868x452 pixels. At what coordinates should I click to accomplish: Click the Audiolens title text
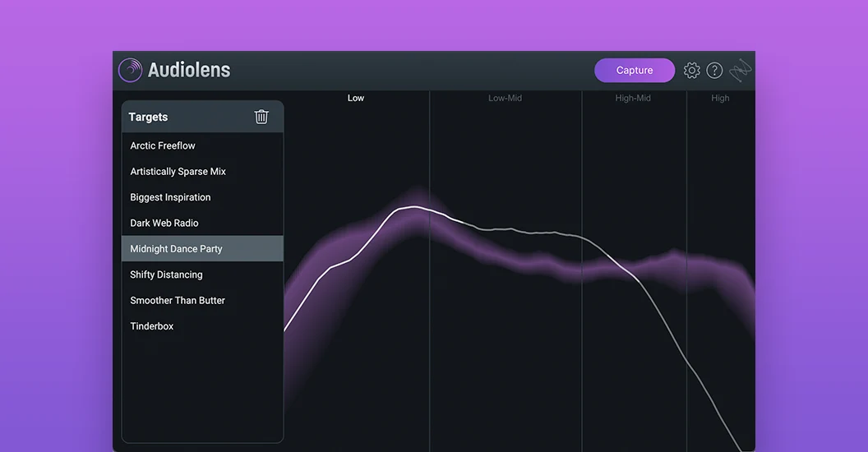point(189,70)
